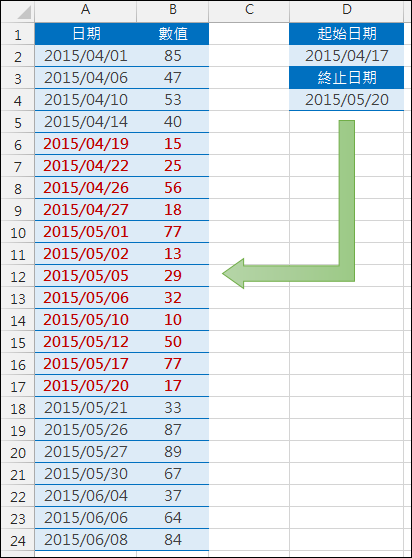Select red date 2015/05/01
The image size is (412, 558).
pyautogui.click(x=85, y=232)
